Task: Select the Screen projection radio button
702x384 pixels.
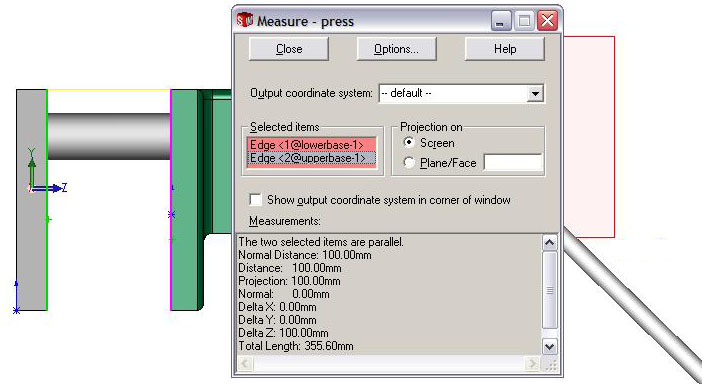Action: (409, 143)
